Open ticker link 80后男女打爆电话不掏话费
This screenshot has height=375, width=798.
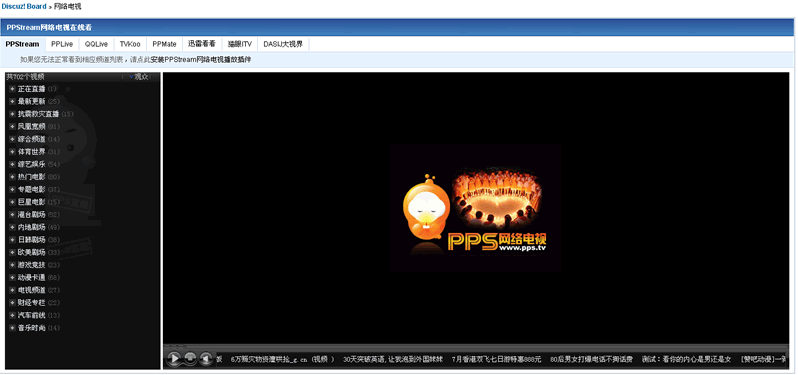click(x=591, y=359)
